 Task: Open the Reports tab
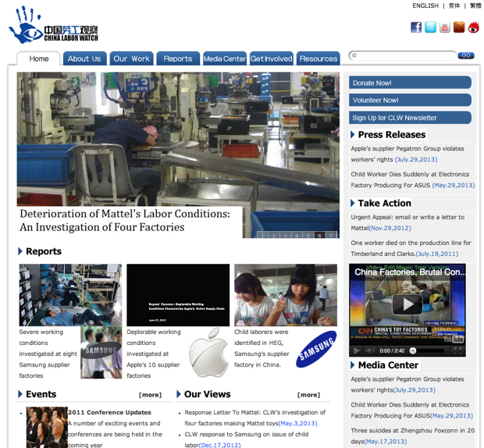point(178,59)
